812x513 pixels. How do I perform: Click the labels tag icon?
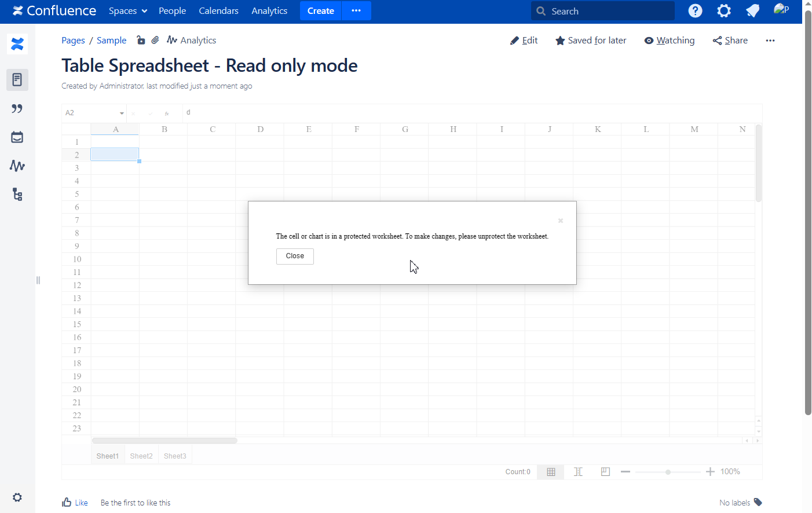click(x=758, y=502)
